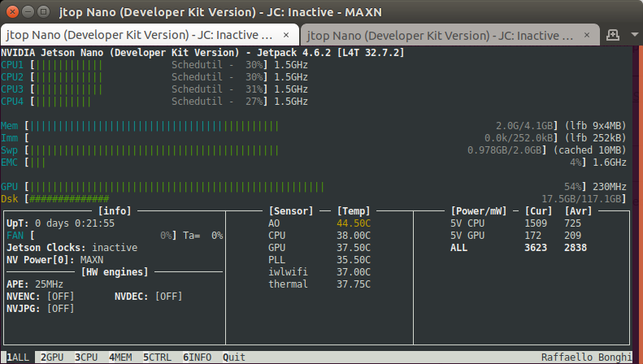Click the Swp usage bar

[154, 150]
